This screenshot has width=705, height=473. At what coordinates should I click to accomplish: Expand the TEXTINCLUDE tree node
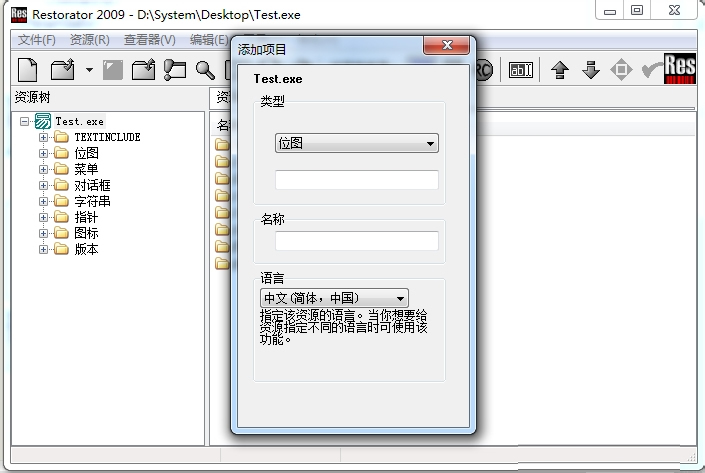point(43,137)
